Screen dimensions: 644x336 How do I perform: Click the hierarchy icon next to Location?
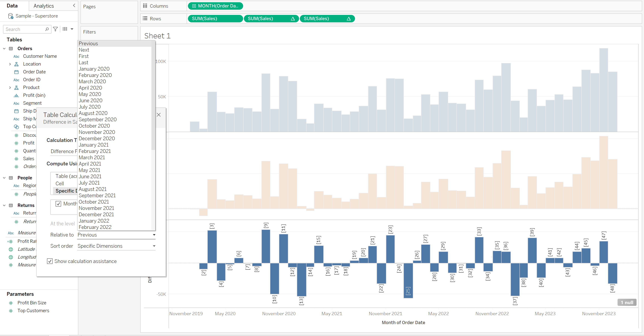(x=16, y=64)
